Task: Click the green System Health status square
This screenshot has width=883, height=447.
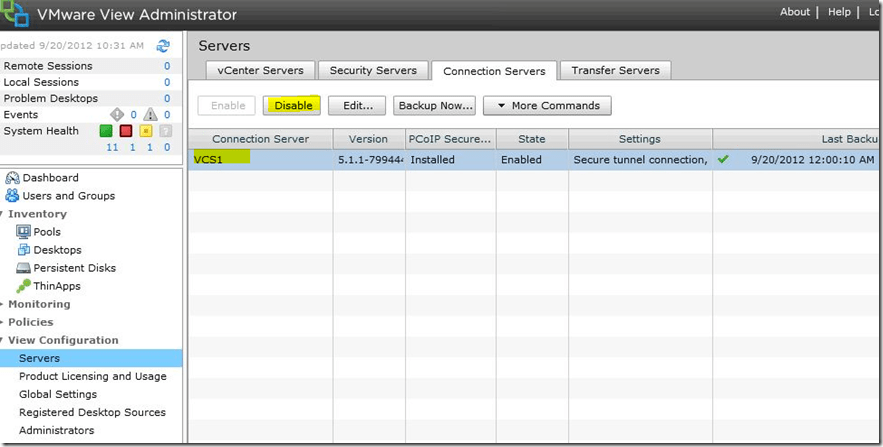Action: coord(105,131)
